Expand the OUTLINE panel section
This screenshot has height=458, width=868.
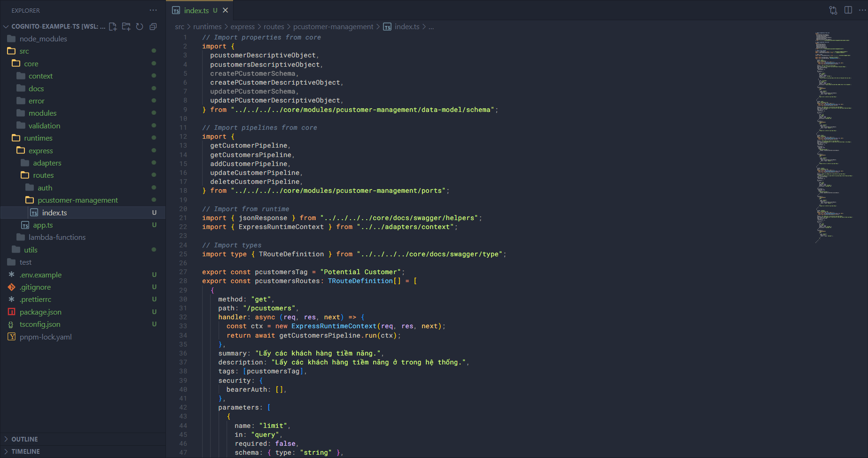(x=24, y=439)
